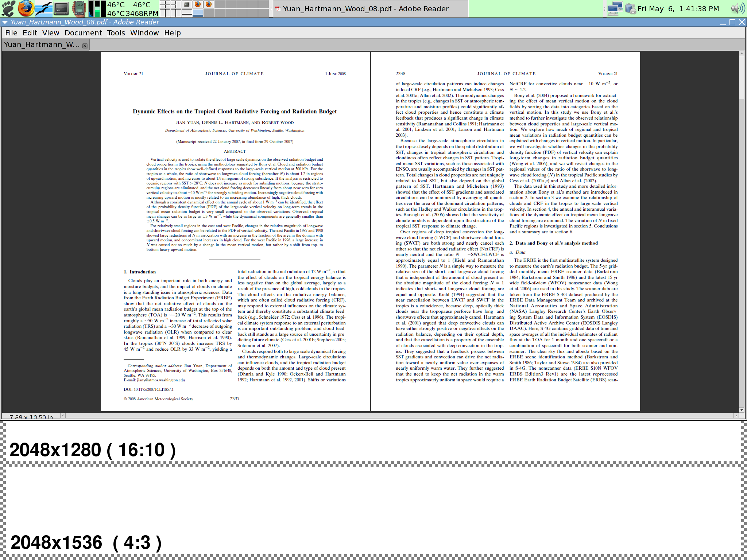Launch Firefox from the panel
The width and height of the screenshot is (747, 560).
pyautogui.click(x=26, y=8)
